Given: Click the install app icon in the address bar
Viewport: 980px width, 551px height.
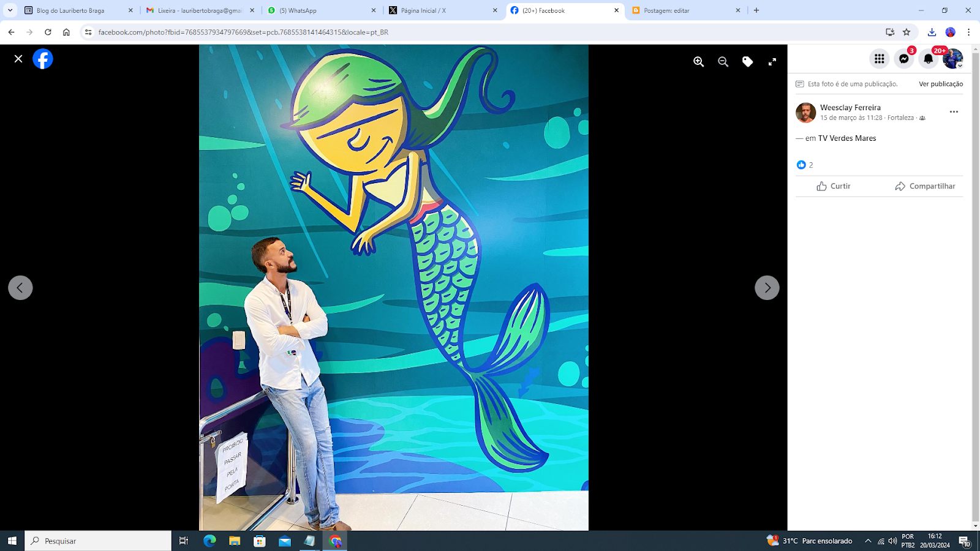Looking at the screenshot, I should tap(890, 32).
